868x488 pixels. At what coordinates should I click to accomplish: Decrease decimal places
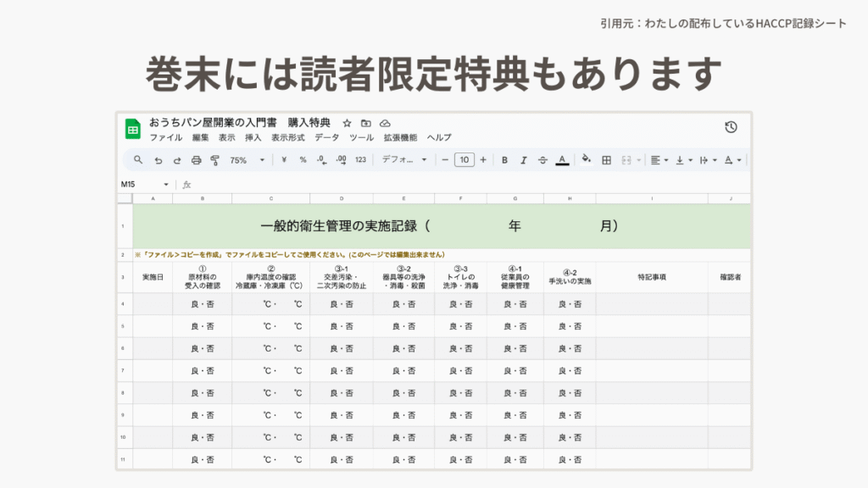[x=321, y=160]
